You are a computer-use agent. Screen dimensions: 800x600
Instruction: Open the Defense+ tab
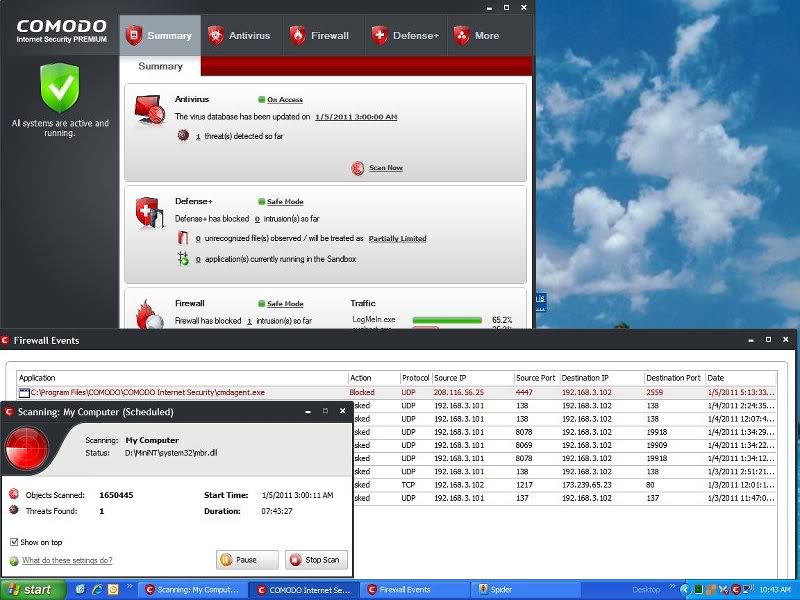coord(405,35)
